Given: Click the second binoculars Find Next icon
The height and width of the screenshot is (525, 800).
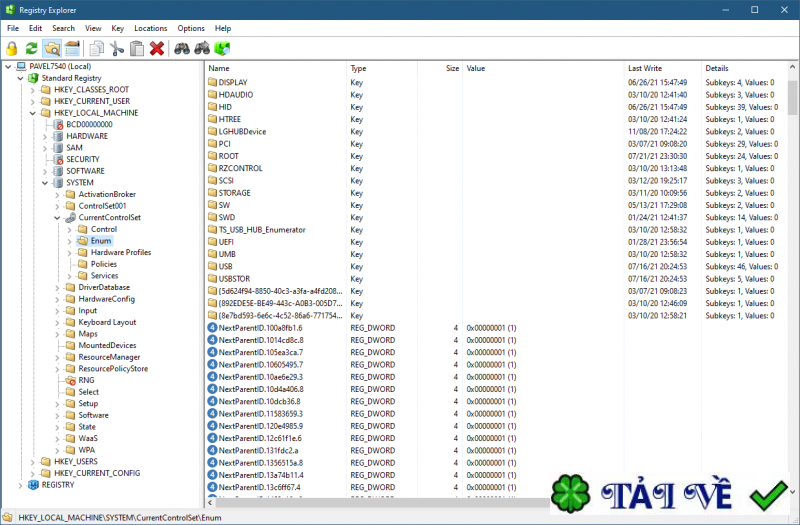Looking at the screenshot, I should pyautogui.click(x=202, y=48).
